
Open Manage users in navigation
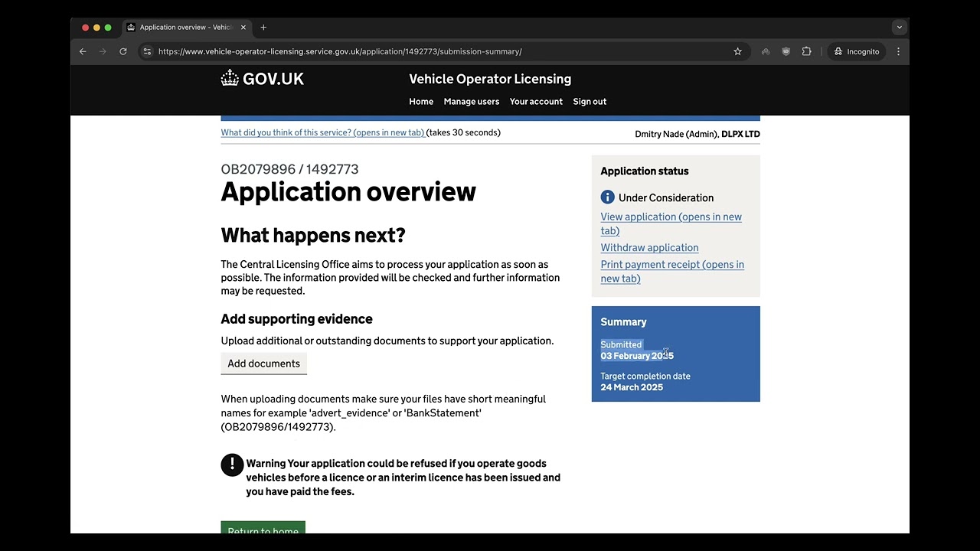472,101
